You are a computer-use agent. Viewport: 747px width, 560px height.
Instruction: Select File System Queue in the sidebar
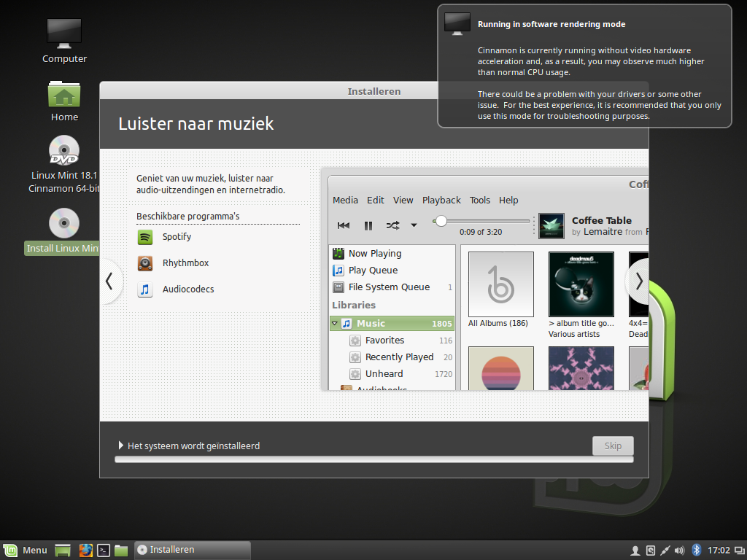(392, 287)
